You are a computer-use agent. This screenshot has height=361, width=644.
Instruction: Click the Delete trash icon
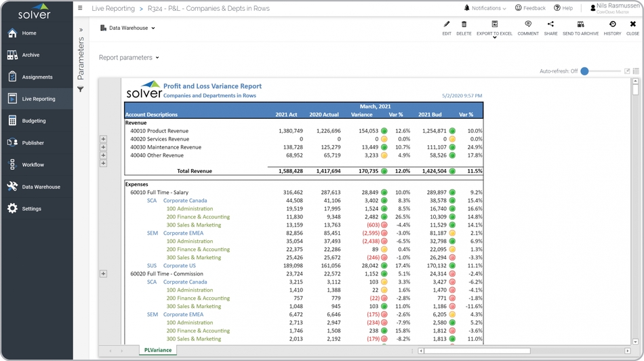click(x=464, y=24)
